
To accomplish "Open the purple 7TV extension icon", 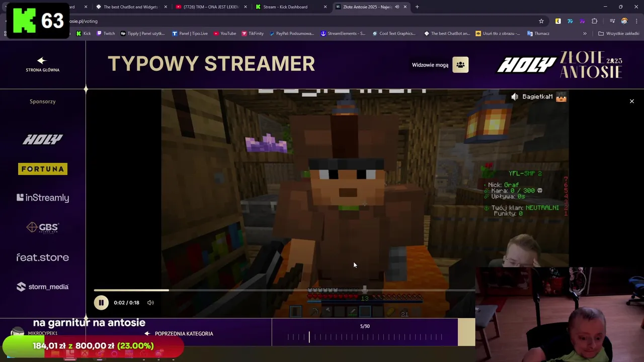I will [582, 21].
